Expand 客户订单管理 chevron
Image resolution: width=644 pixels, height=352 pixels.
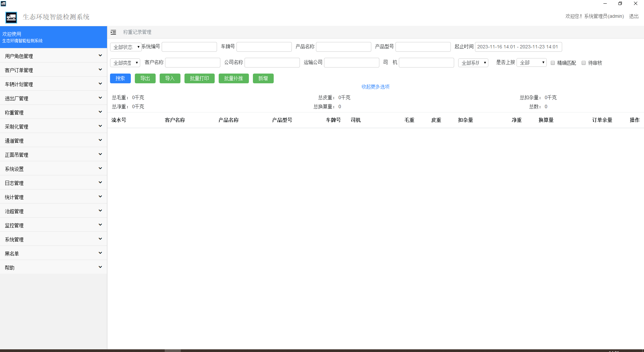100,70
